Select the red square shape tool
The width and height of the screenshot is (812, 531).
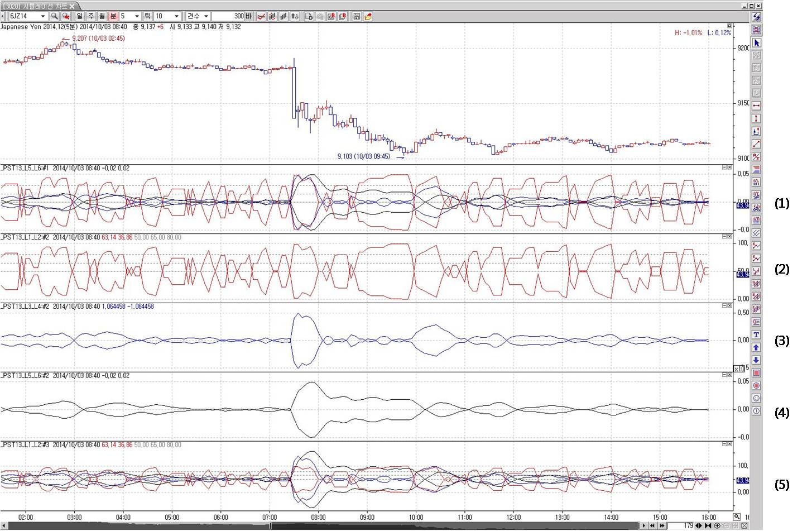pyautogui.click(x=756, y=373)
